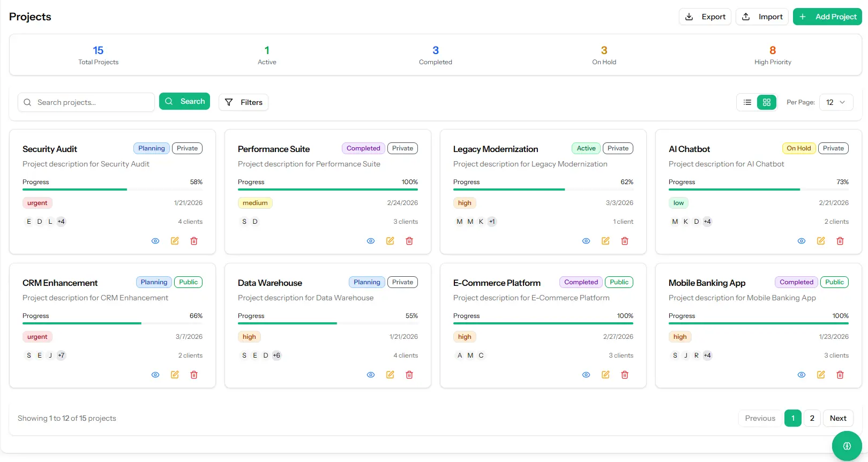Click '1 client' text on Legacy Modernization
Image resolution: width=868 pixels, height=462 pixels.
[x=623, y=222]
